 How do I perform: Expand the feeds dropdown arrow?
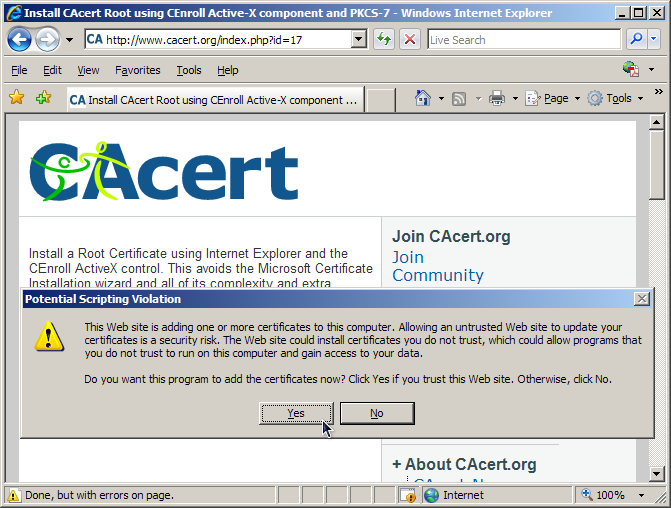[x=478, y=99]
